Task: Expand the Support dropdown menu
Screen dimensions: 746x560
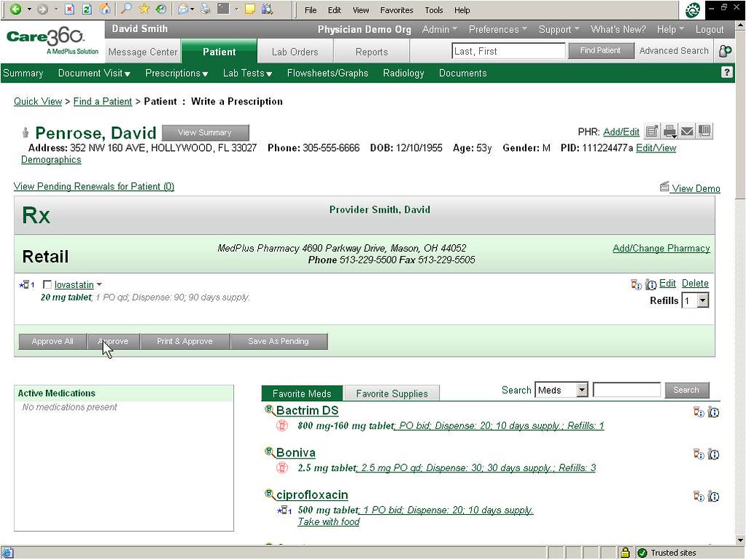Action: pyautogui.click(x=559, y=29)
